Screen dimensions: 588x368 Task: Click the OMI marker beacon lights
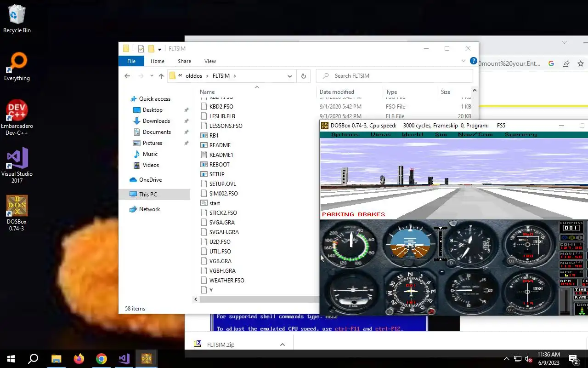(x=571, y=237)
